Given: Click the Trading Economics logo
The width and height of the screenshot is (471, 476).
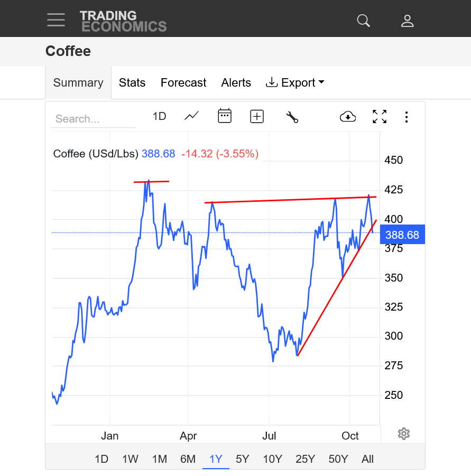Looking at the screenshot, I should coord(123,21).
